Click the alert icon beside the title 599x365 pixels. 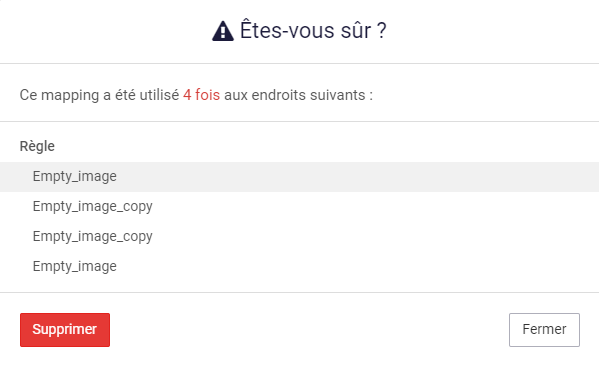[223, 31]
